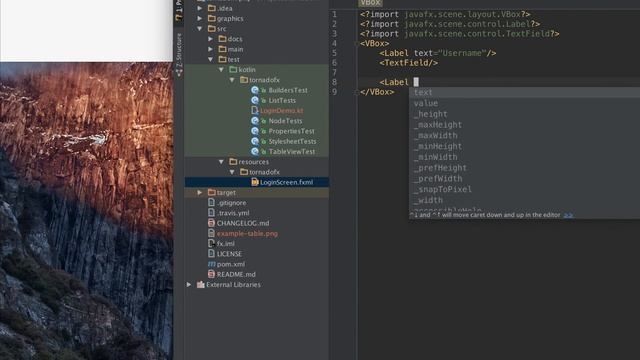Expand the docs folder arrow
640x360 pixels.
coord(210,39)
